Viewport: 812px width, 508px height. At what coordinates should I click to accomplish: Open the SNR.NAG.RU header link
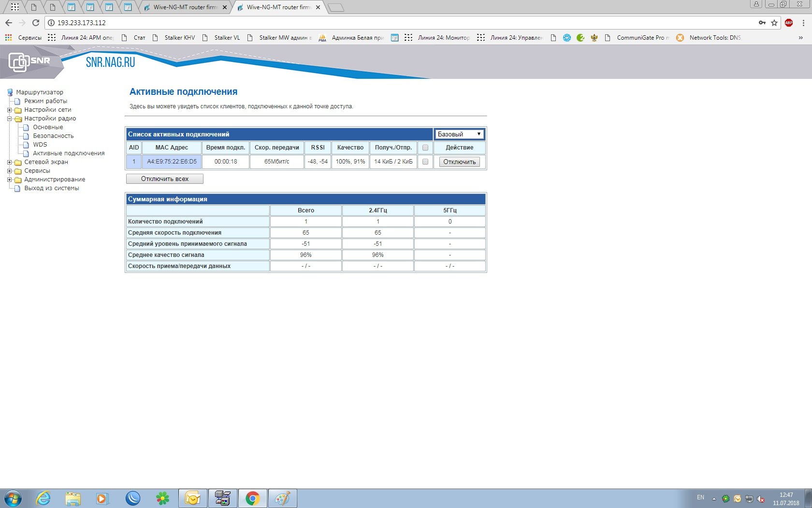click(111, 62)
